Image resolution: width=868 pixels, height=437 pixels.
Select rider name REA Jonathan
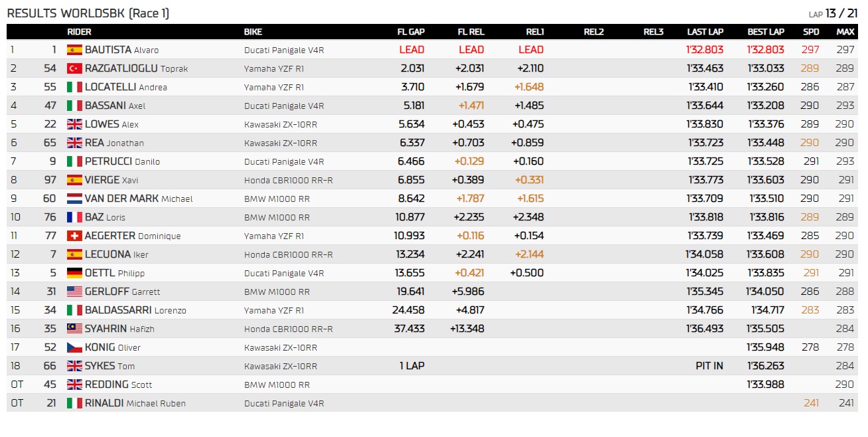coord(114,143)
